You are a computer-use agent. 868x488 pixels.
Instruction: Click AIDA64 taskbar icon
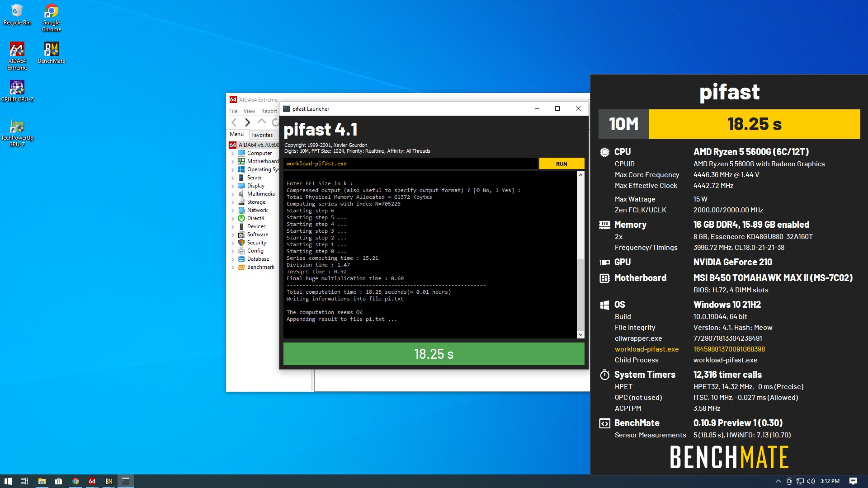point(92,481)
